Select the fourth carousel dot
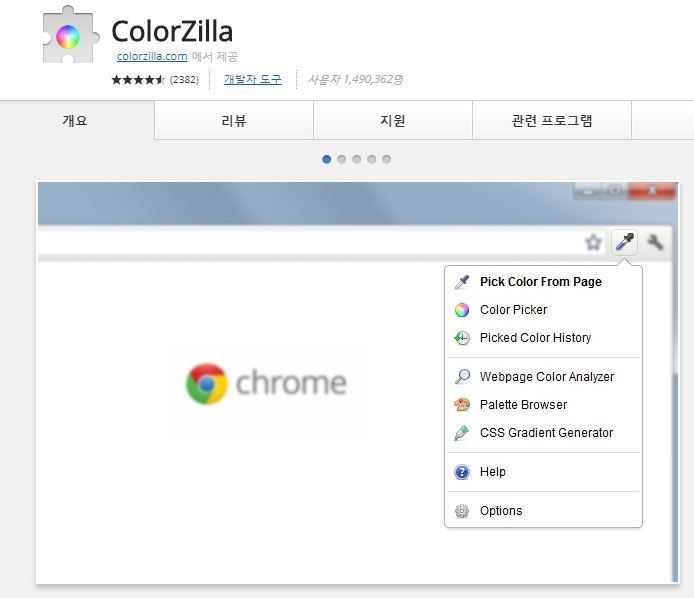Screen dimensions: 694x598 372,159
